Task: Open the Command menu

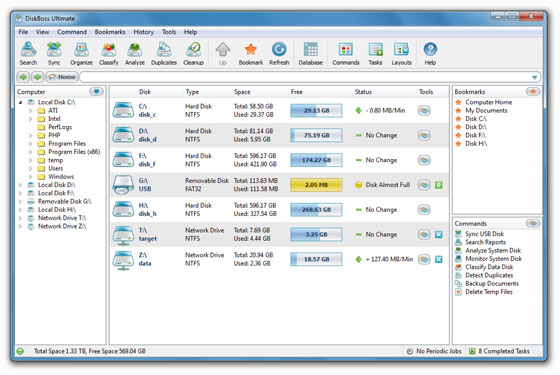Action: pos(72,32)
